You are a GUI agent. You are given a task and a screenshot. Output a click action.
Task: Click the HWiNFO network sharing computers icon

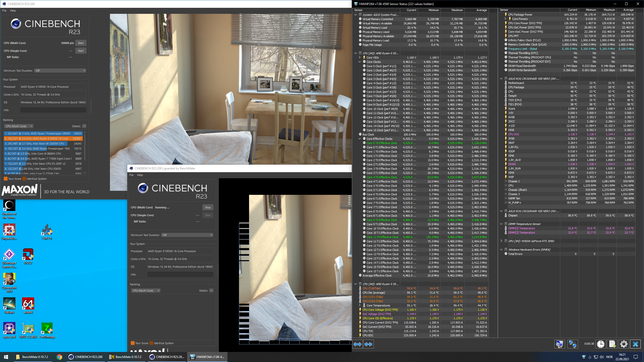pos(573,344)
